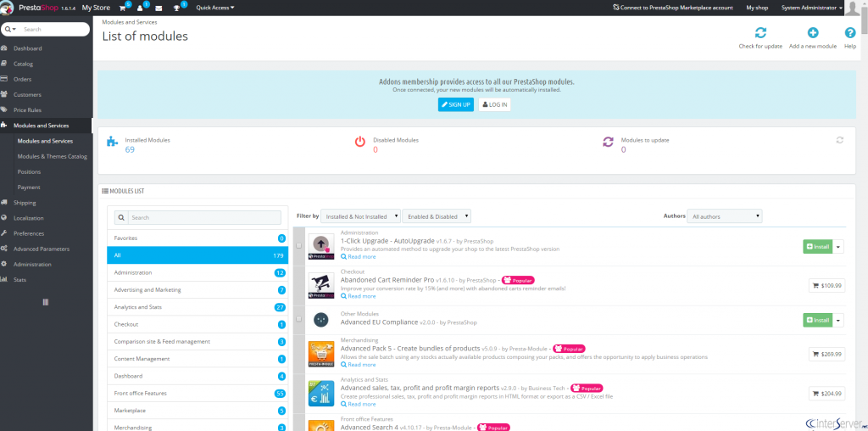Expand options arrow next to Advanced EU Compliance Install
Screen dimensions: 868x431
pos(838,320)
